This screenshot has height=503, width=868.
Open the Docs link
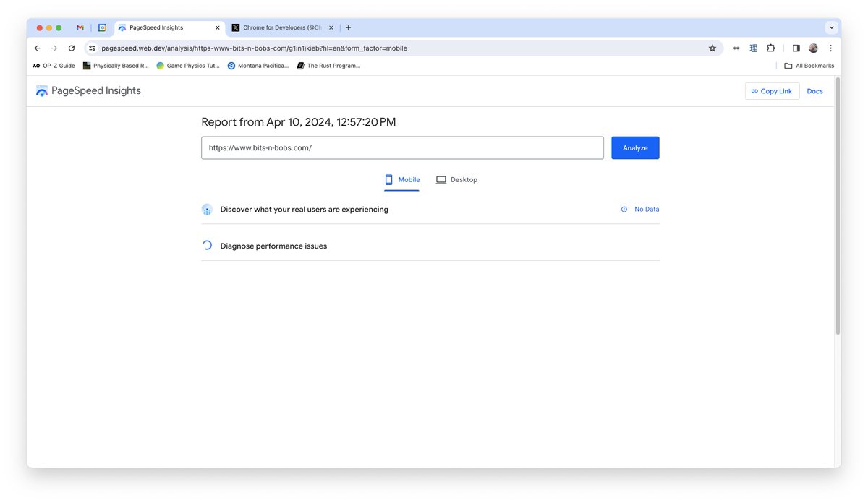[x=814, y=91]
